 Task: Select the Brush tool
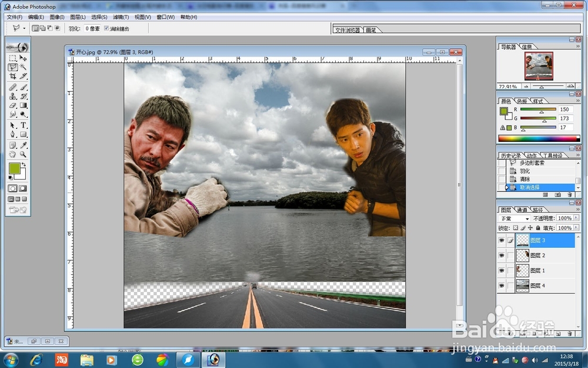click(24, 87)
